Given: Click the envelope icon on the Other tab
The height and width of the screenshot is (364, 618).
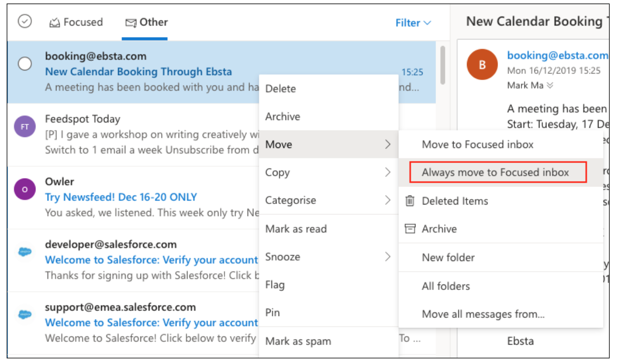Looking at the screenshot, I should pos(130,22).
